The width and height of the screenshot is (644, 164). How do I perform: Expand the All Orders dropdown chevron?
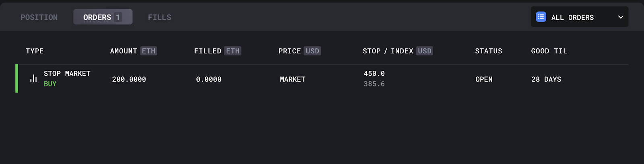pyautogui.click(x=620, y=17)
